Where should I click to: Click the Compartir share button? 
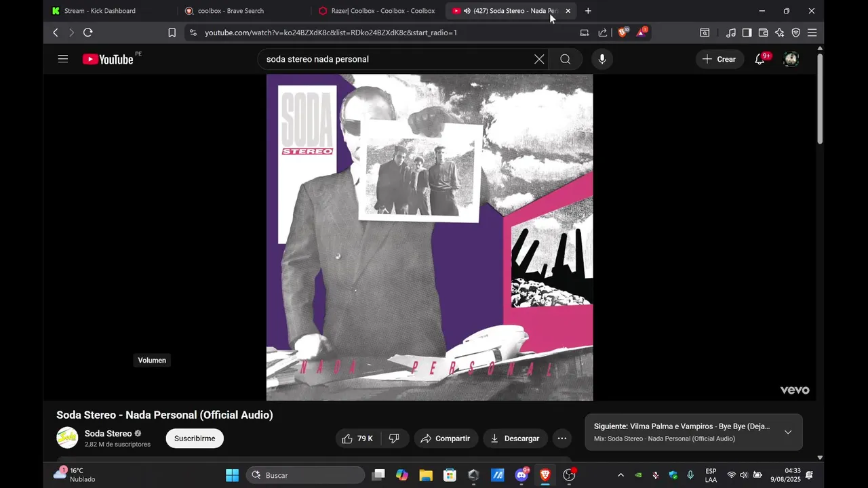(446, 439)
